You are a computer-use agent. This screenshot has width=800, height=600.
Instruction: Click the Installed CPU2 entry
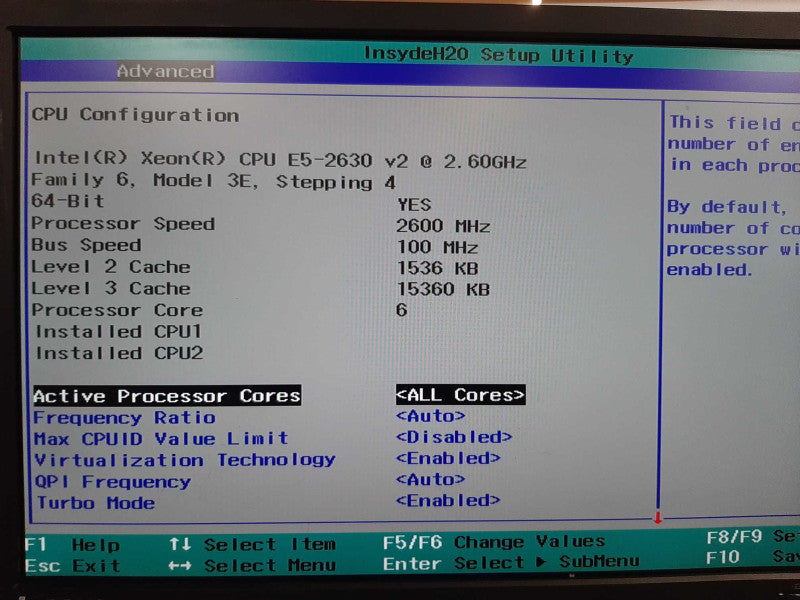(119, 353)
